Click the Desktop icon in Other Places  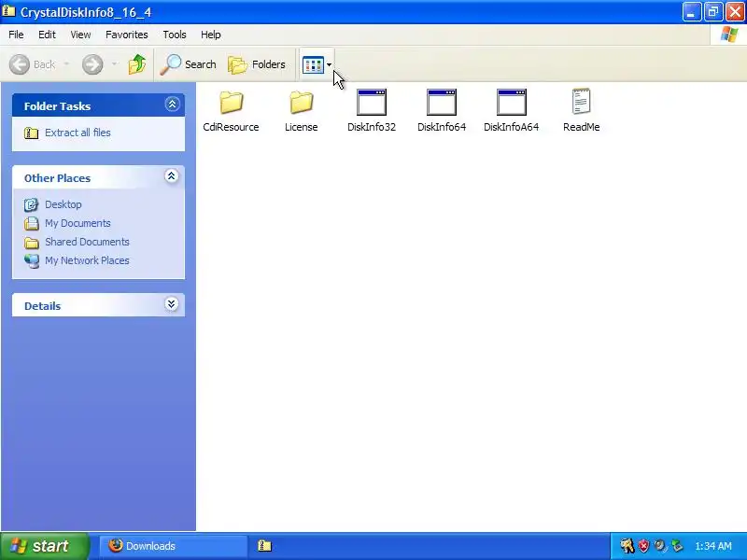click(x=32, y=204)
